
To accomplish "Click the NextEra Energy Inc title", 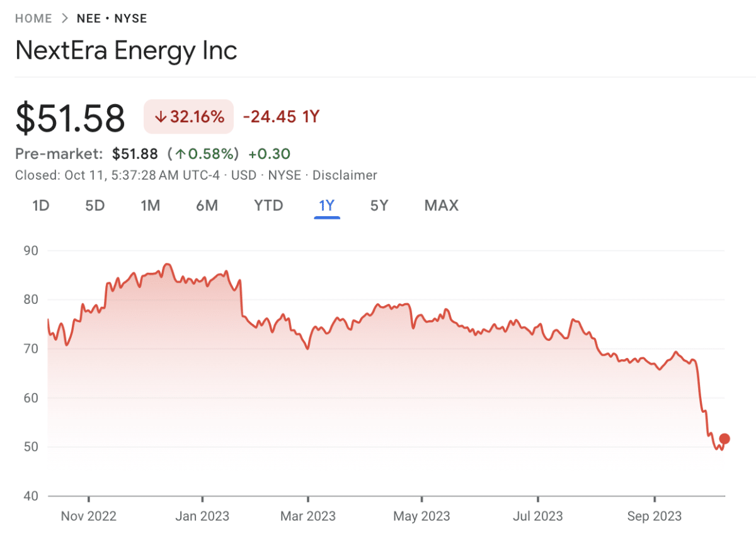I will coord(126,50).
